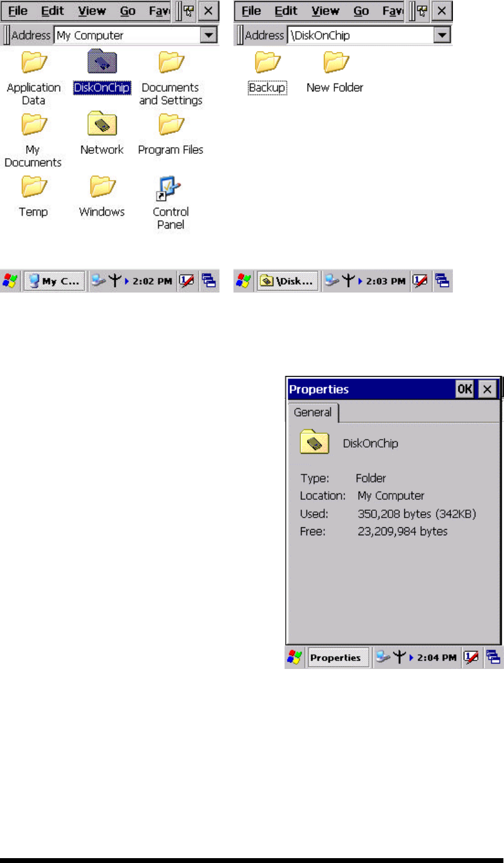Image resolution: width=504 pixels, height=863 pixels.
Task: Open File menu in DiskOnChip window
Action: [250, 11]
